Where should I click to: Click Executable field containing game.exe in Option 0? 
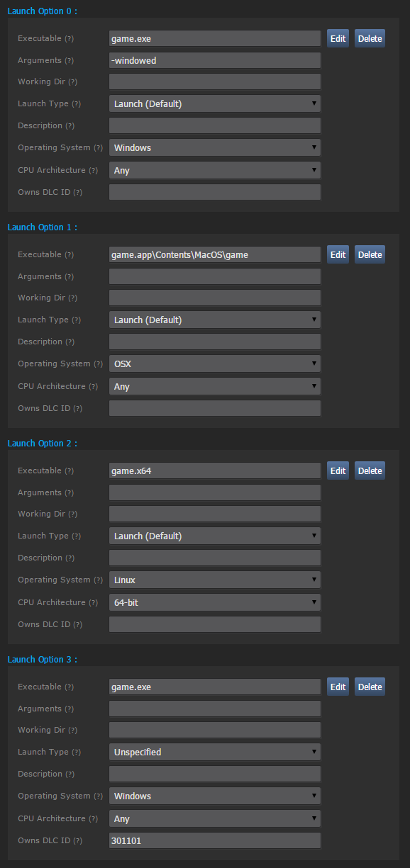(x=215, y=38)
